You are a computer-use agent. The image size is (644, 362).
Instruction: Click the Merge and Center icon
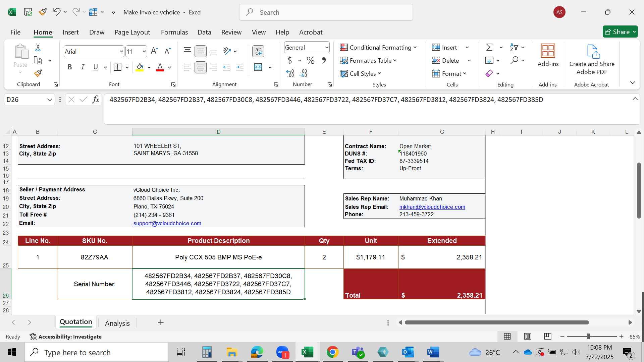pyautogui.click(x=258, y=67)
